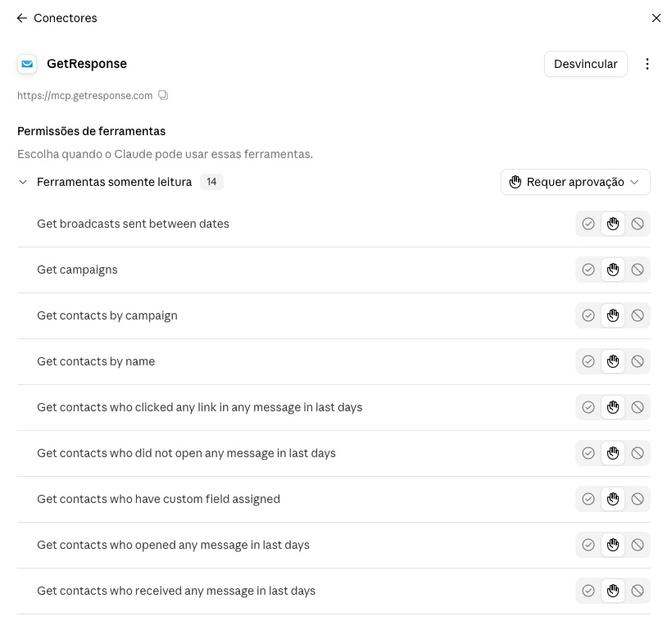This screenshot has width=672, height=621.
Task: Click the Get contacts by campaign label
Action: (107, 315)
